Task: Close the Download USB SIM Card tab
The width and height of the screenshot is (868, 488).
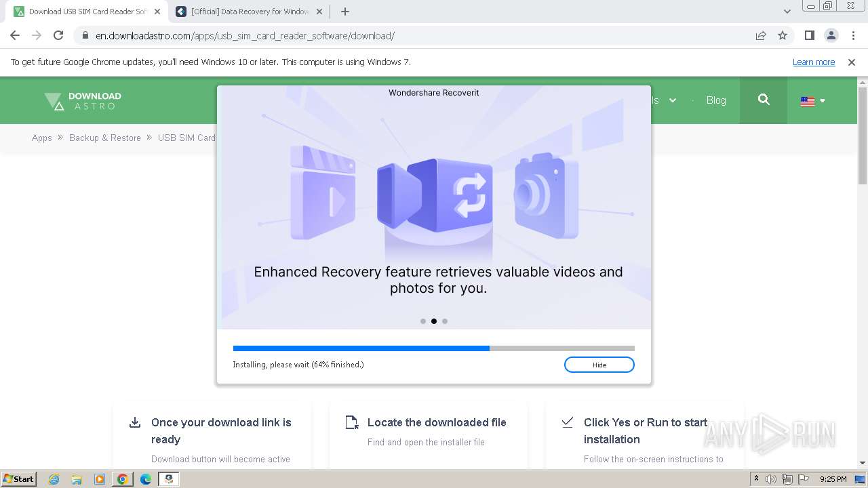Action: (x=157, y=12)
